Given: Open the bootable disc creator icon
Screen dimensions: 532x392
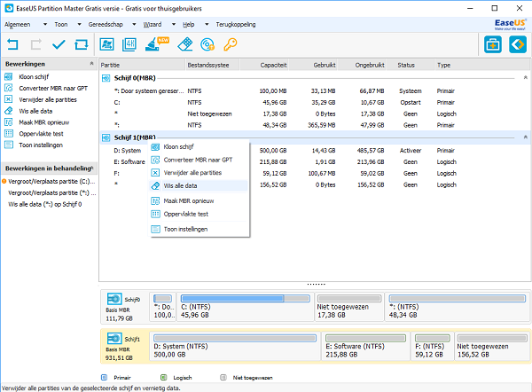Looking at the screenshot, I should coord(207,44).
